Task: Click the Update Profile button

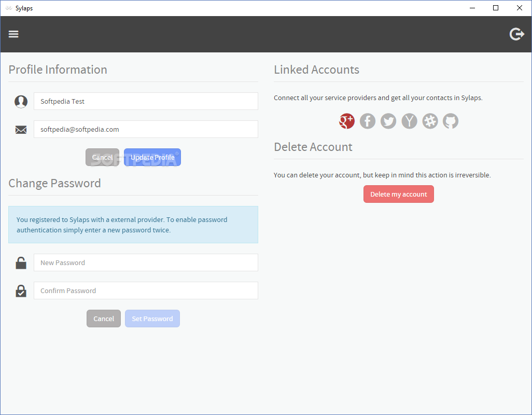Action: point(152,158)
